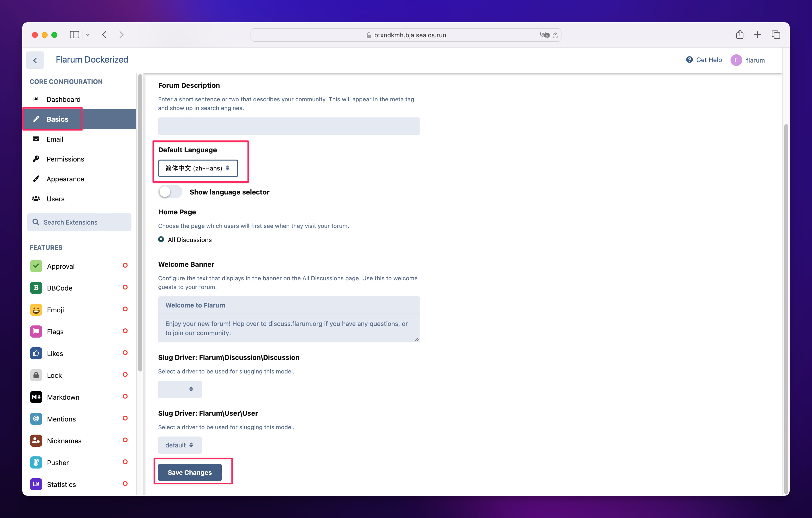Screen dimensions: 812x518
Task: Open the Basics section
Action: pos(80,119)
